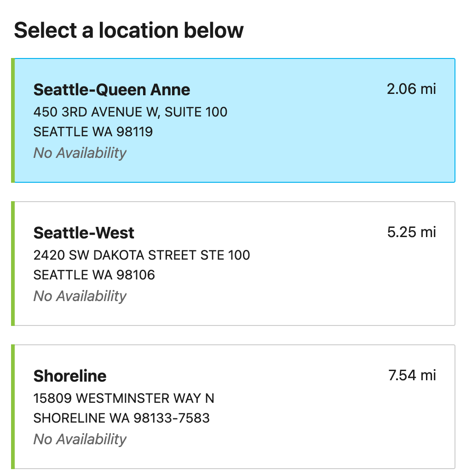Click No Availability under Shoreline

click(80, 439)
